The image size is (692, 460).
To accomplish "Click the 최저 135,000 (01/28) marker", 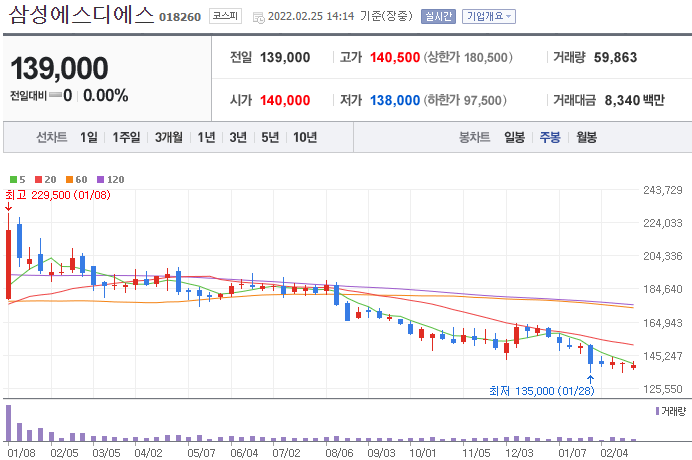I will 542,391.
